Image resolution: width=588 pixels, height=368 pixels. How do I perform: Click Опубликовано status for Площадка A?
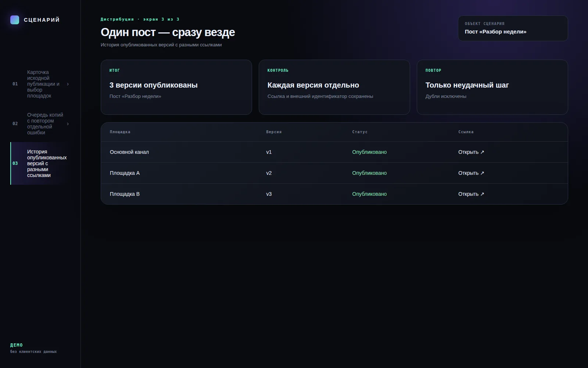pyautogui.click(x=369, y=173)
